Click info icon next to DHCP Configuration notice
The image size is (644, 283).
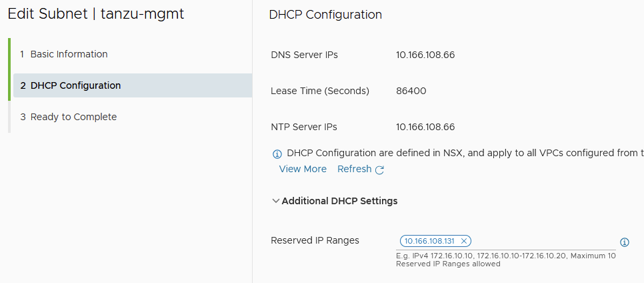point(277,154)
